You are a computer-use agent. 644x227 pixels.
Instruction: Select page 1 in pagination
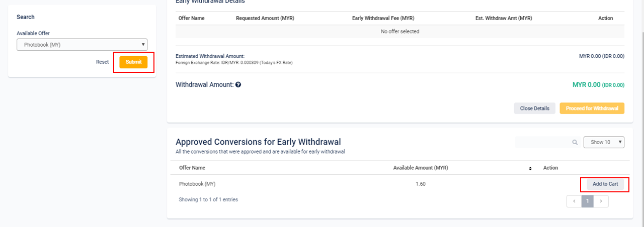[x=588, y=201]
